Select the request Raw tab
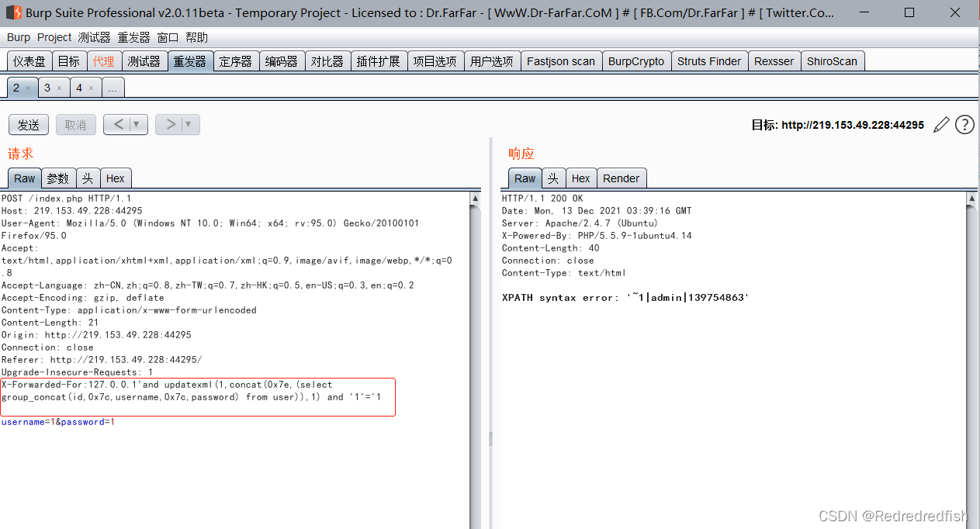 click(25, 178)
